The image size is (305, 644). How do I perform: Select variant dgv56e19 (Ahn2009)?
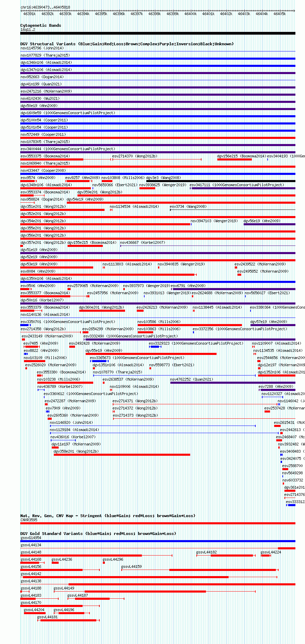pyautogui.click(x=262, y=221)
